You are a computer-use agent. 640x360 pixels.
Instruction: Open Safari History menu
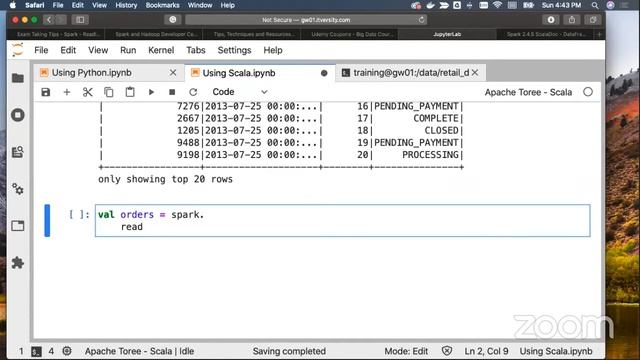coord(126,5)
